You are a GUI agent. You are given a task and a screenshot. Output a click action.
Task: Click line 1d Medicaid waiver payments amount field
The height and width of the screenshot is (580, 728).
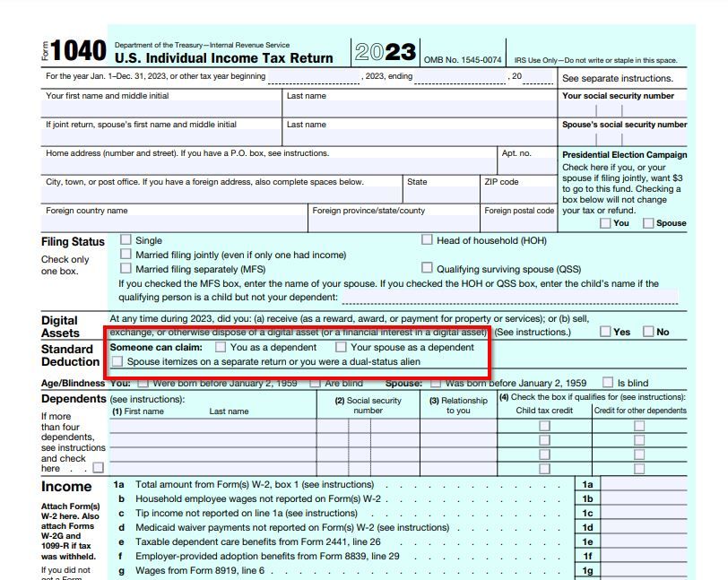click(x=644, y=527)
